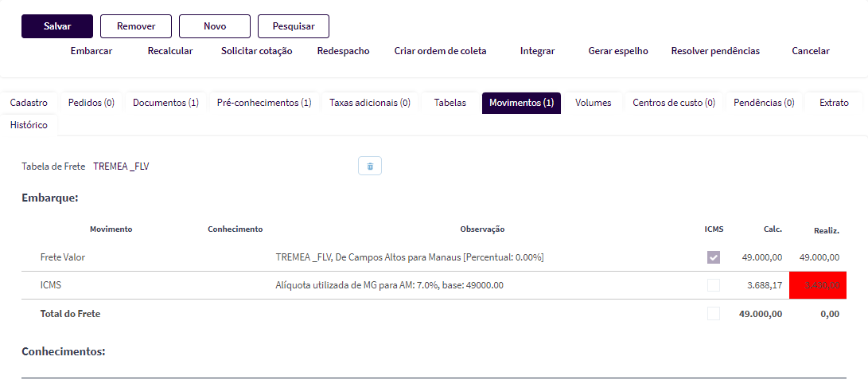
Task: Click the Total do Frete Calc. value 49.000,00
Action: pyautogui.click(x=761, y=314)
